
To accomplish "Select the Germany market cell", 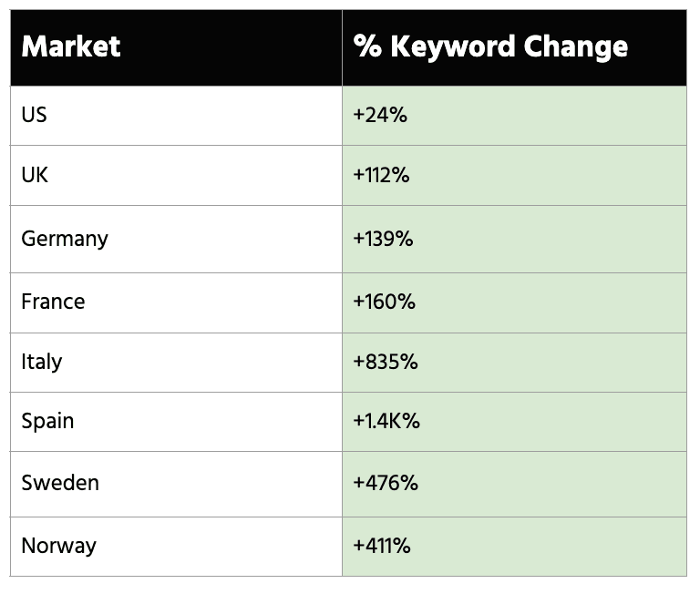I will click(x=176, y=240).
